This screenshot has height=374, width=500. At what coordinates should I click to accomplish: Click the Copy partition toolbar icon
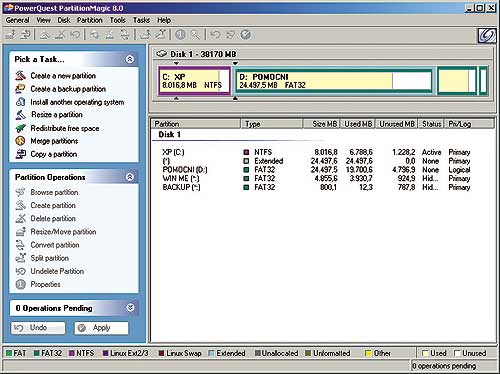(26, 35)
